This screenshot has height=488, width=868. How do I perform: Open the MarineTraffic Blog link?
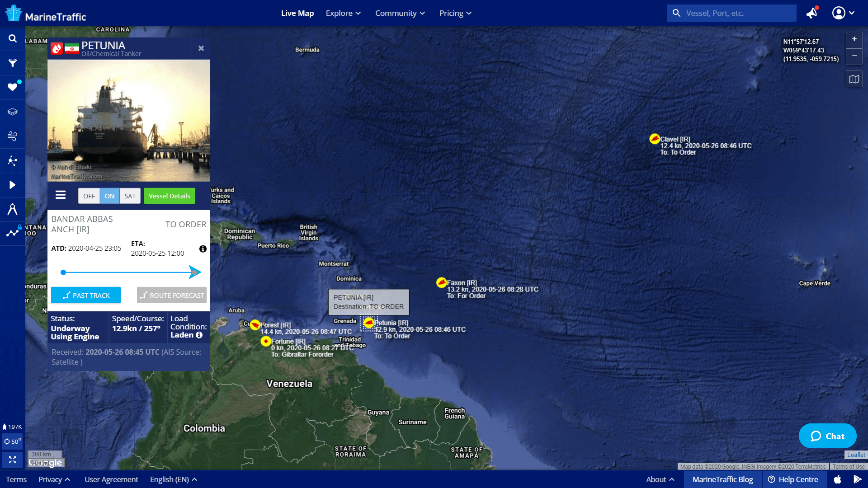coord(722,479)
